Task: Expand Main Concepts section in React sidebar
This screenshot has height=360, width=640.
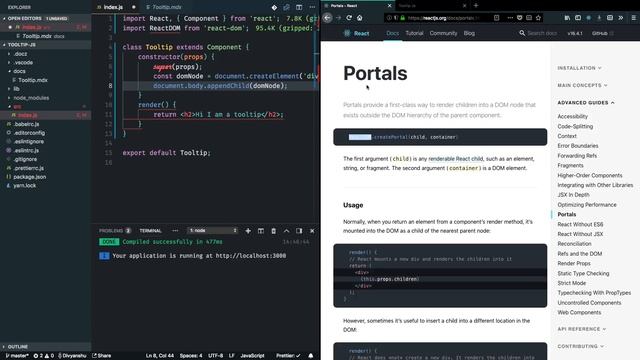Action: 582,85
